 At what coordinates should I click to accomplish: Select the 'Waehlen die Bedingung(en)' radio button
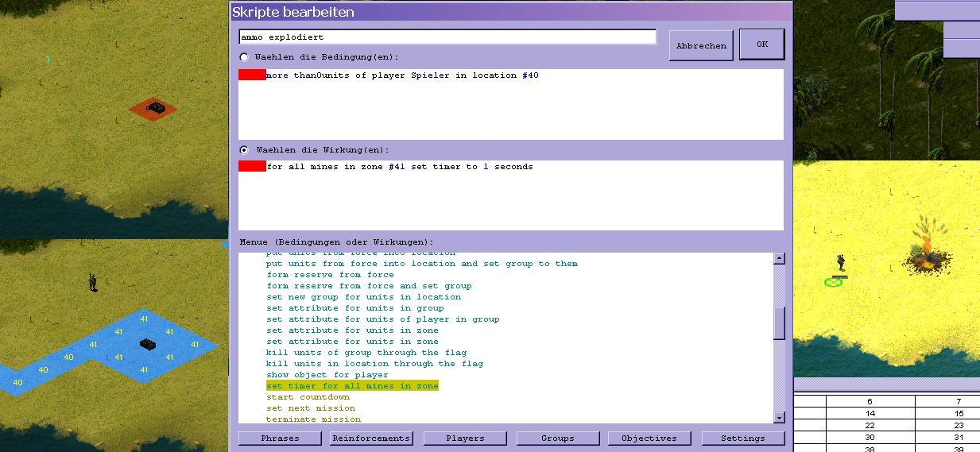click(x=244, y=57)
